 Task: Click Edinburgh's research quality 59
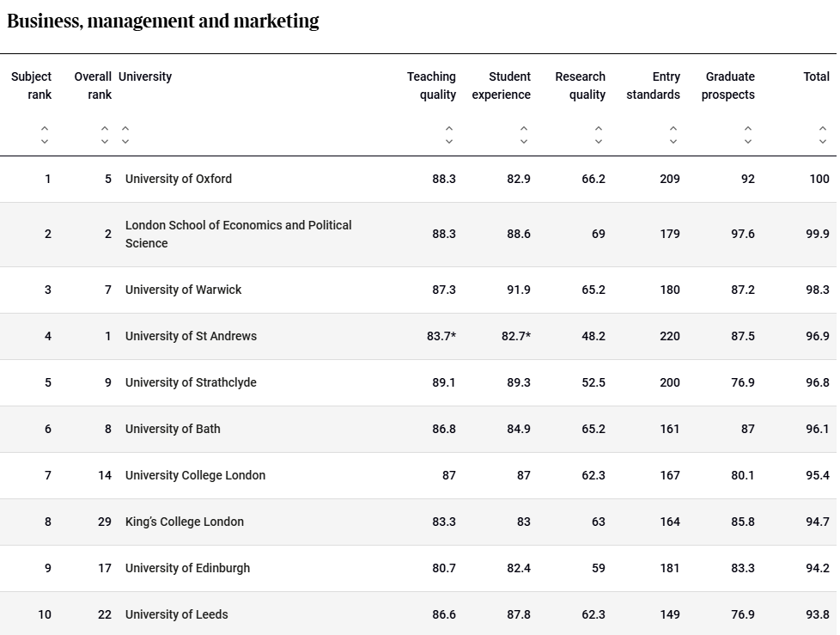(x=599, y=568)
